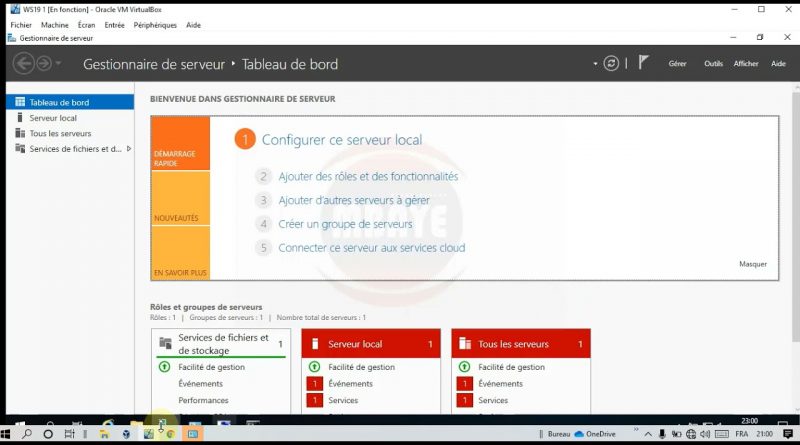Viewport: 800px width, 445px height.
Task: Click the taskbar search magnifier icon
Action: pos(27,434)
